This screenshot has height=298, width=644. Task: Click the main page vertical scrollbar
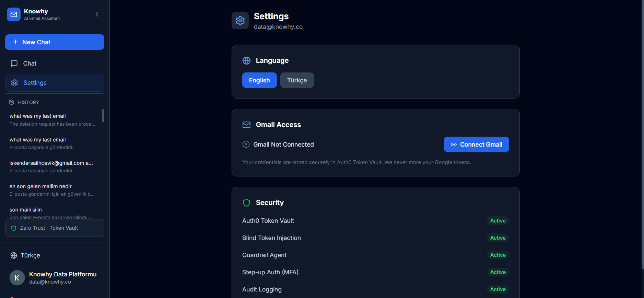(643, 135)
